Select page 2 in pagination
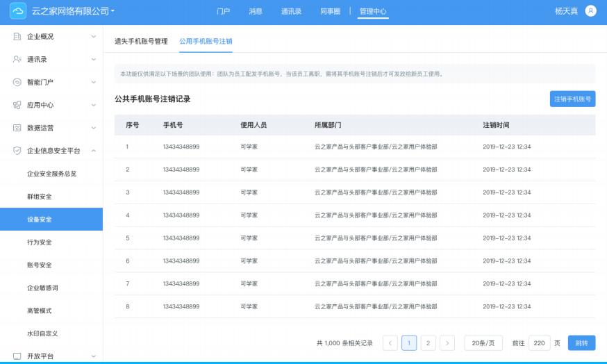607x364 pixels. [428, 343]
